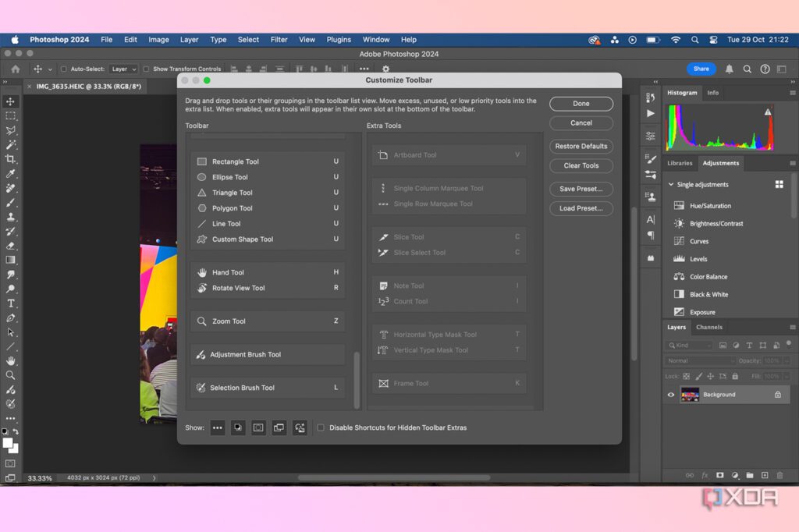
Task: Click the Zoom magnifier in the left toolbar
Action: (x=10, y=375)
